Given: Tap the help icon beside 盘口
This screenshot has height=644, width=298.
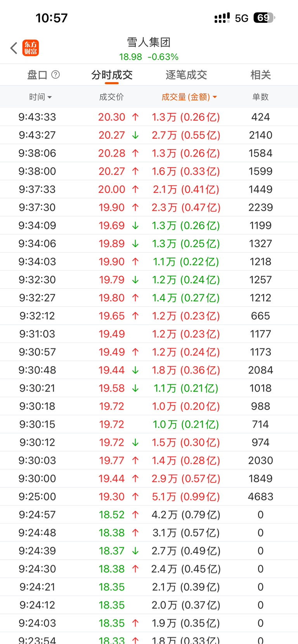Looking at the screenshot, I should pyautogui.click(x=55, y=74).
